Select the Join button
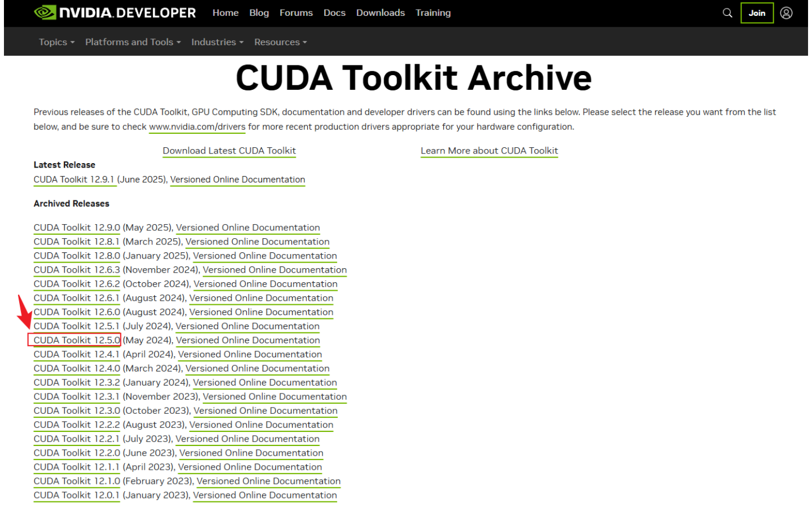The image size is (812, 516). point(757,12)
